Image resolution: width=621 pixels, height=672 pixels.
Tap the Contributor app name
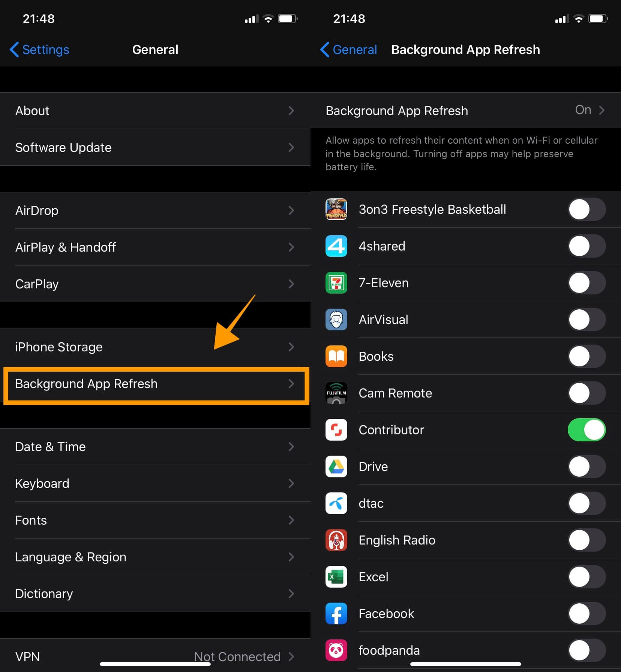391,430
